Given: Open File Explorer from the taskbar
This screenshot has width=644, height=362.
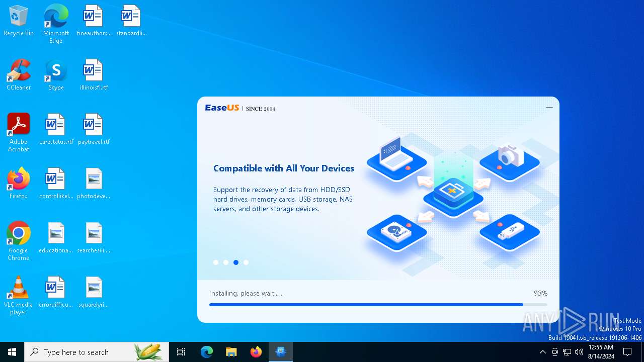Looking at the screenshot, I should (x=231, y=352).
